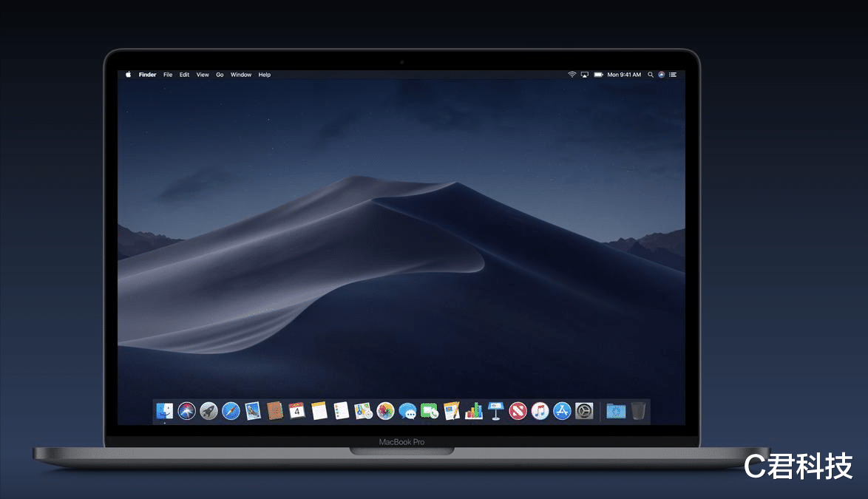Screen dimensions: 868x499
Task: Open Numbers bar chart icon
Action: pyautogui.click(x=474, y=411)
